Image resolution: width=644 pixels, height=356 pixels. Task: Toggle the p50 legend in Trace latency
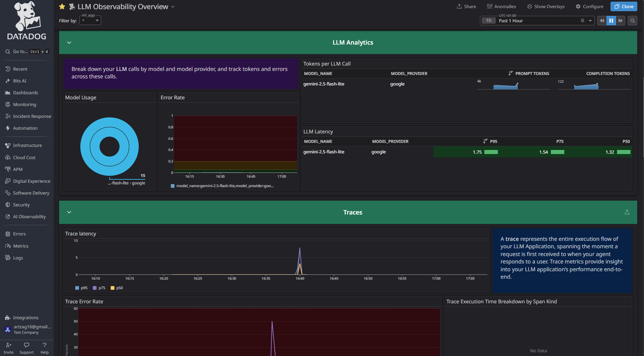(117, 288)
